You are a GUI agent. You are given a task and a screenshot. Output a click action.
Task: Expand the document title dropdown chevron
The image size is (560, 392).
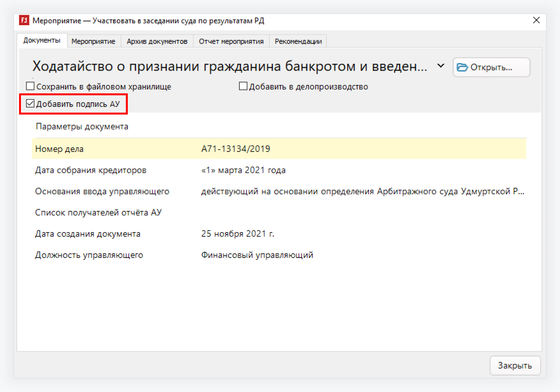[441, 66]
